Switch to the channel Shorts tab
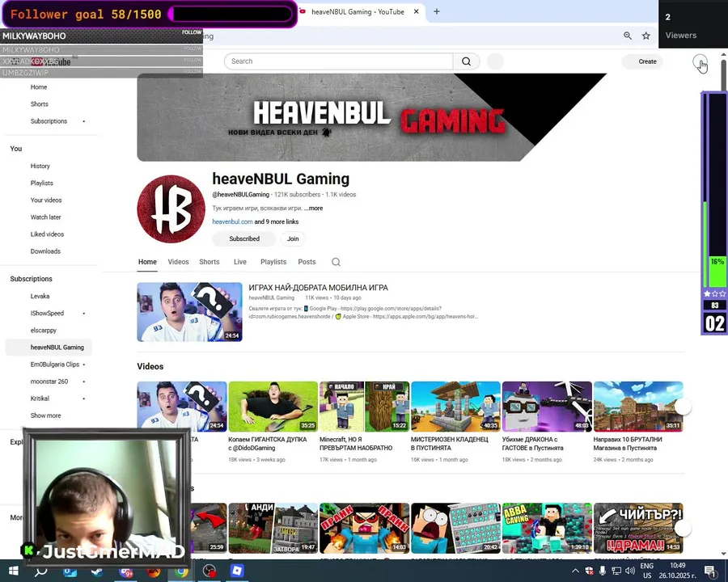 pyautogui.click(x=210, y=262)
